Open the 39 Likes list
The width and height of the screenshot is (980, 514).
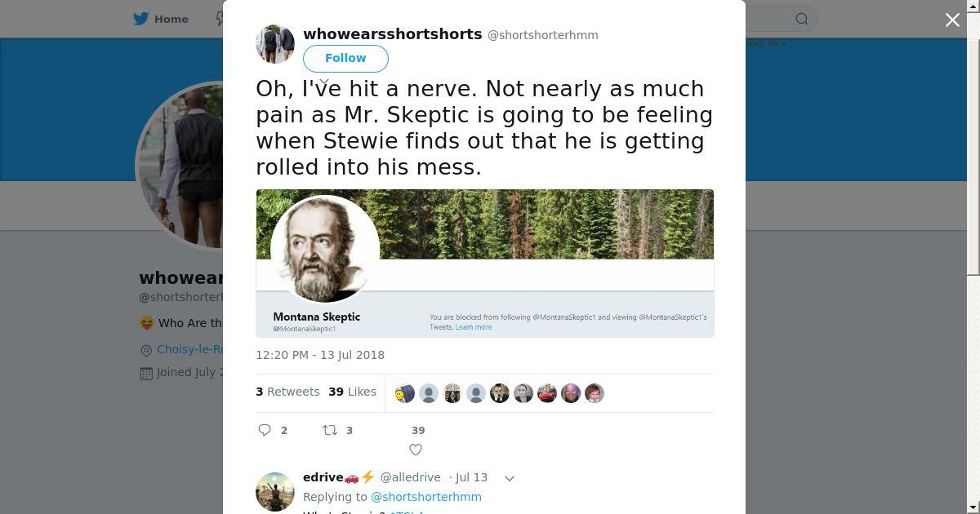(352, 392)
